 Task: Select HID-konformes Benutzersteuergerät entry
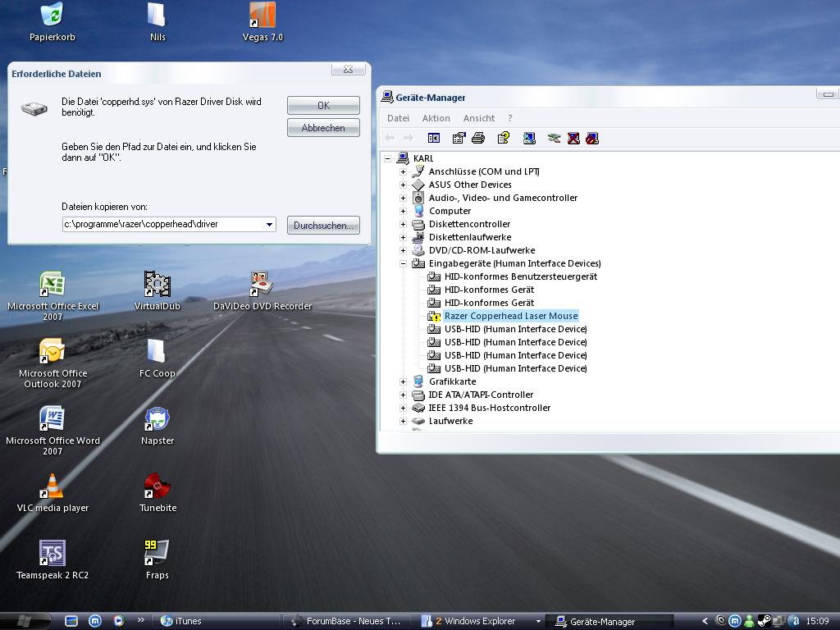(x=521, y=276)
